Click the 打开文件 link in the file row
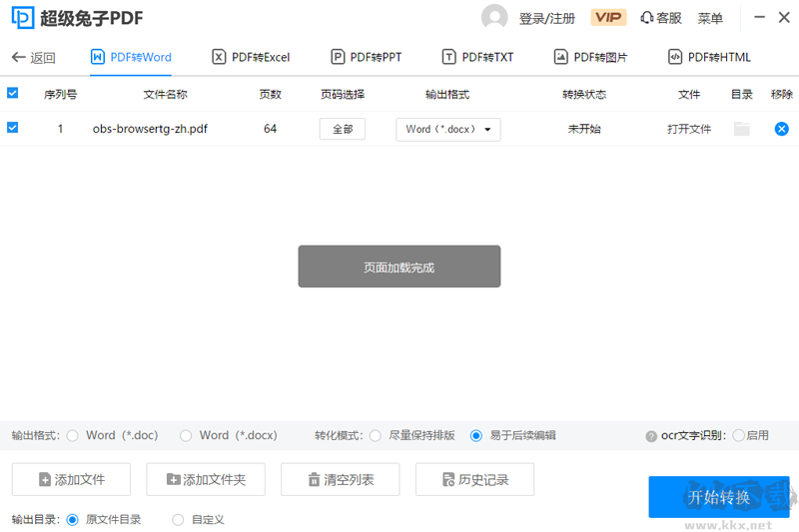 click(x=689, y=130)
